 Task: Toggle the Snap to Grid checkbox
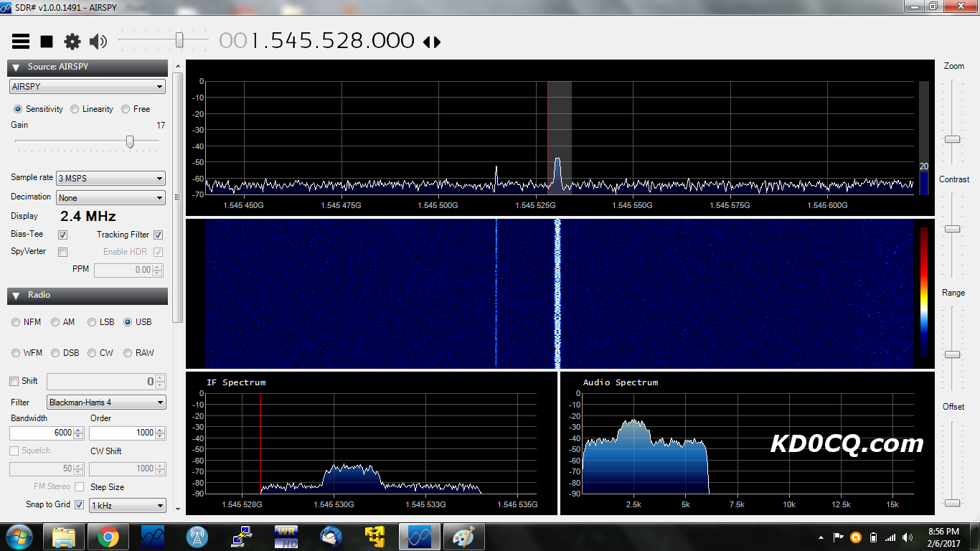tap(80, 505)
